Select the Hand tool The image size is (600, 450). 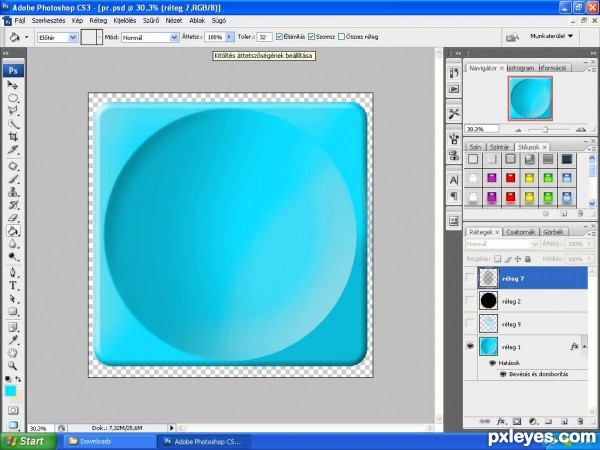[x=13, y=353]
